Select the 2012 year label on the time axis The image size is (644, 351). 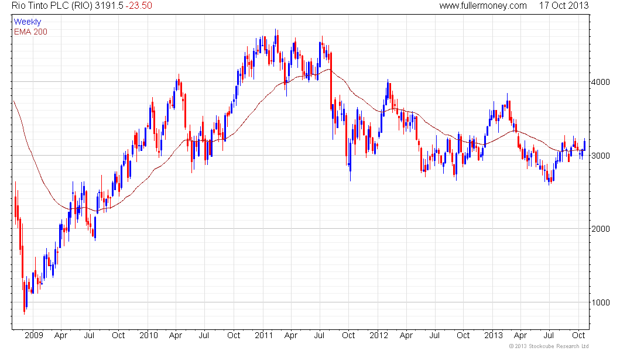[379, 335]
